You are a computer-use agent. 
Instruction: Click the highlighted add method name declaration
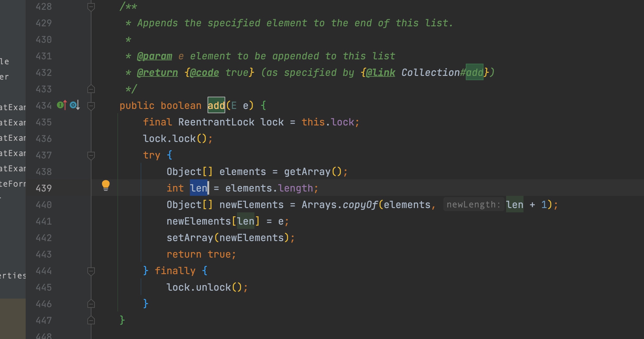click(216, 106)
